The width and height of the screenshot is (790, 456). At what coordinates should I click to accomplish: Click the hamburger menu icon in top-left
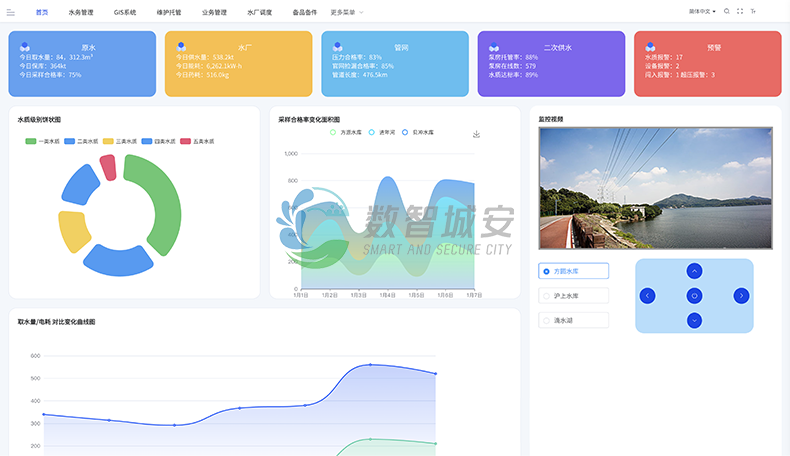click(11, 12)
